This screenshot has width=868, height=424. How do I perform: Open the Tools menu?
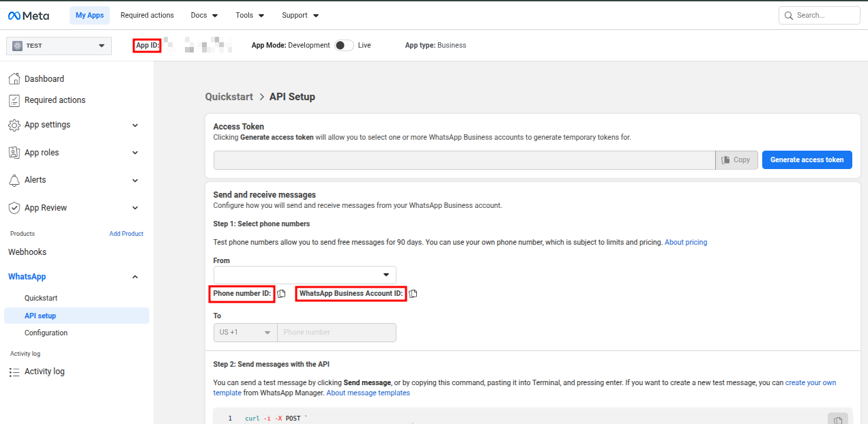click(x=250, y=15)
